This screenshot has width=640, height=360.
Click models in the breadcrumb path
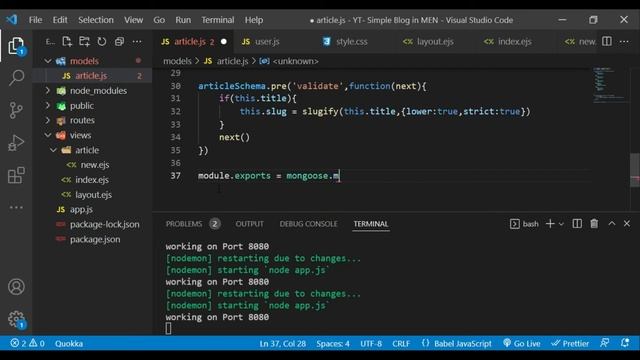tap(177, 61)
